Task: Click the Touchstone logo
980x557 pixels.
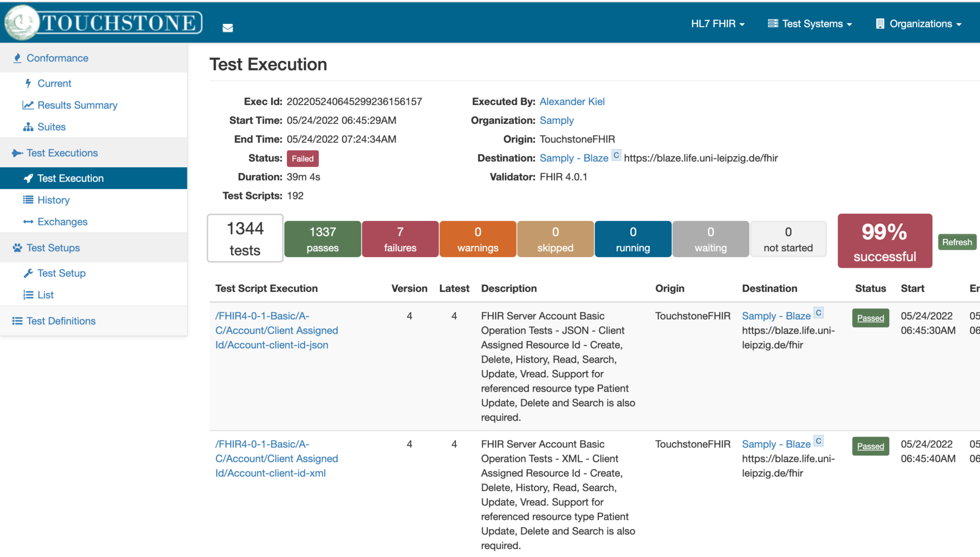Action: (104, 22)
